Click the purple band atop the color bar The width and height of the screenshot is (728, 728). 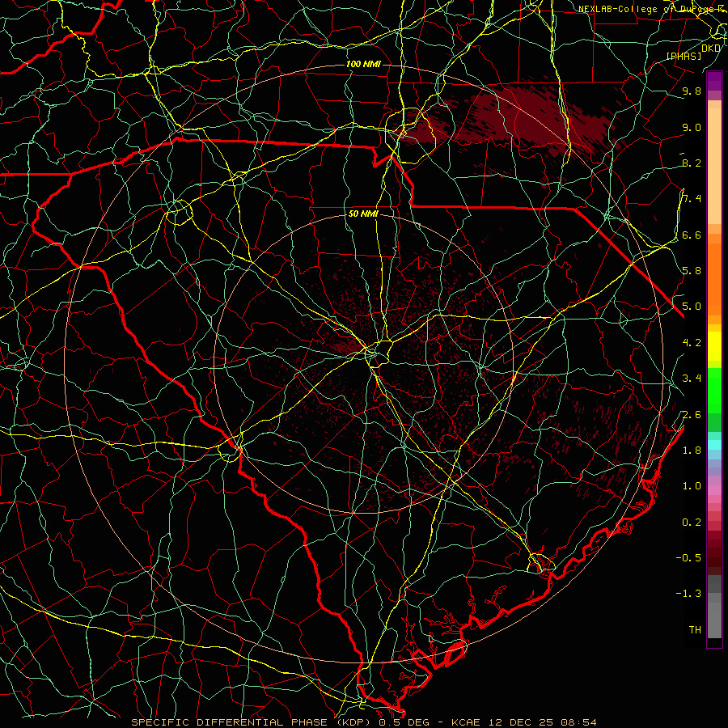(714, 81)
